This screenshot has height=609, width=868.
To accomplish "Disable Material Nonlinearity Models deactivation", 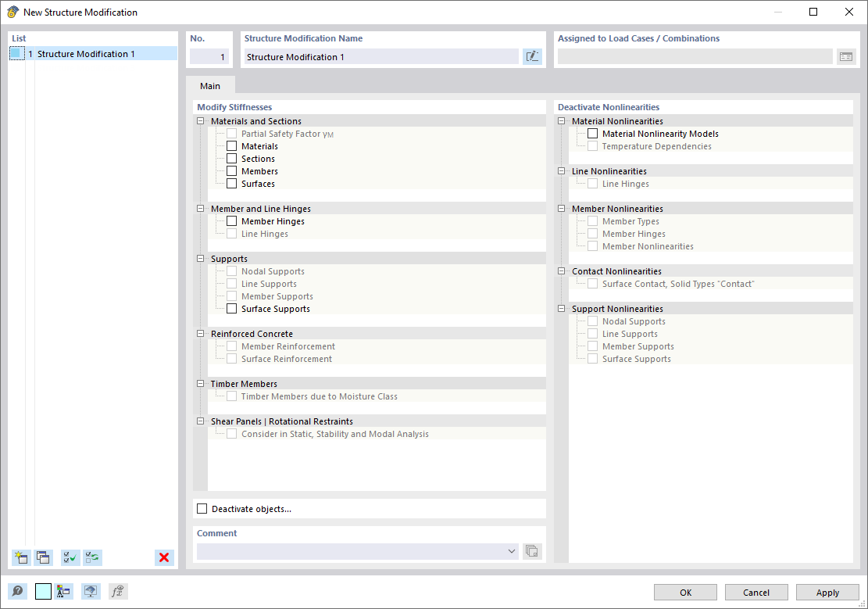I will (591, 133).
